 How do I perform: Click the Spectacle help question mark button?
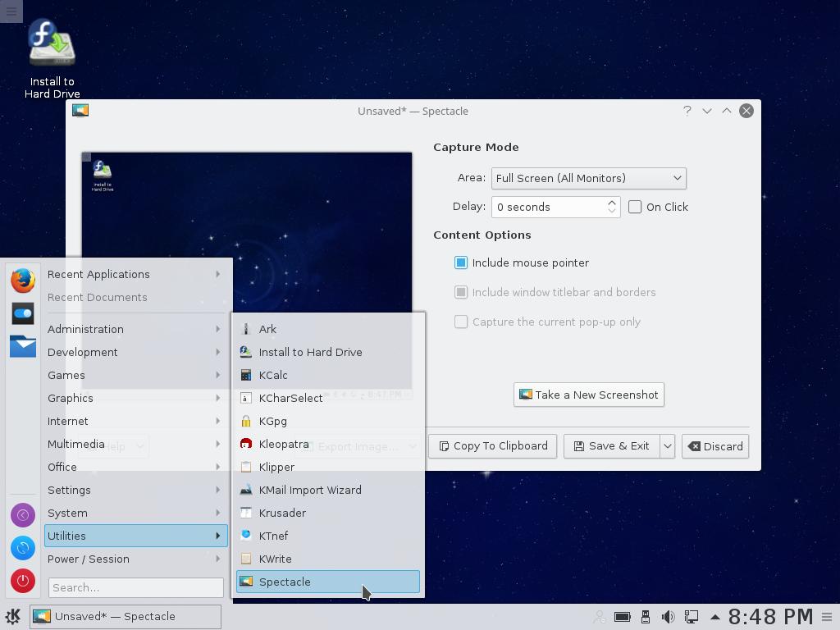tap(687, 111)
